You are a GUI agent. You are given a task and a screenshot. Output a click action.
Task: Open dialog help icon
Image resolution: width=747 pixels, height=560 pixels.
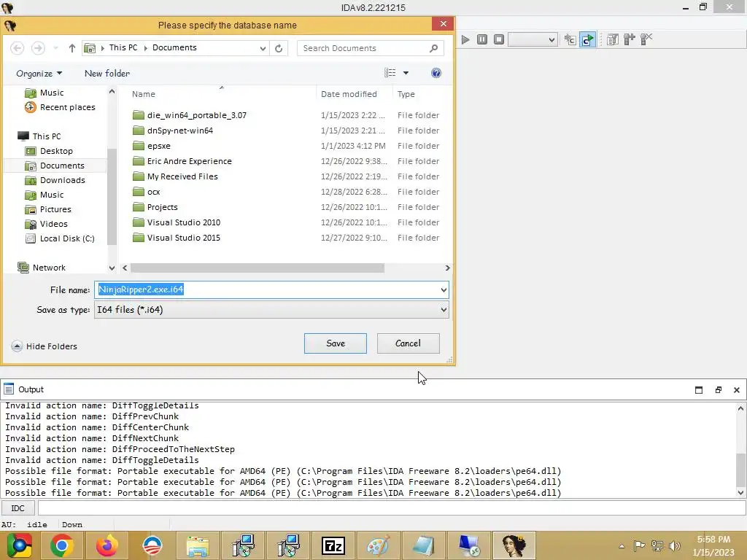pyautogui.click(x=436, y=73)
